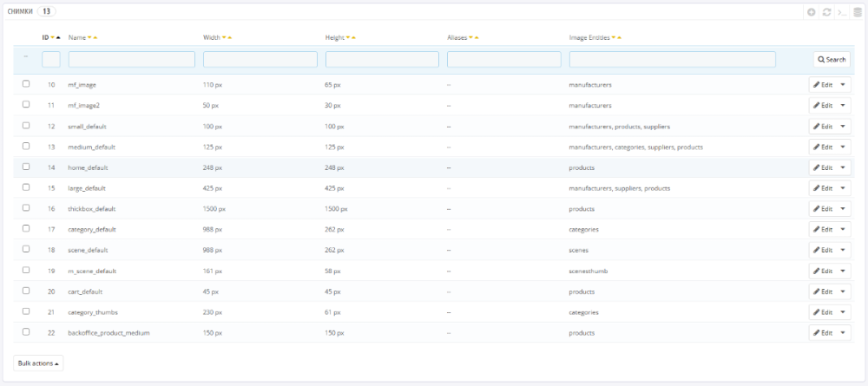Sort Image Entities column descending arrow

(614, 38)
